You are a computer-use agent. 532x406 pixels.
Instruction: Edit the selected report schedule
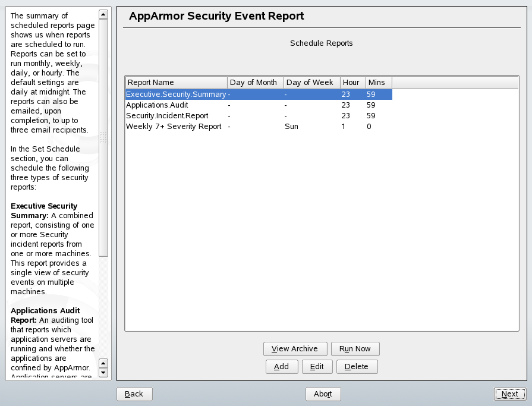point(317,367)
